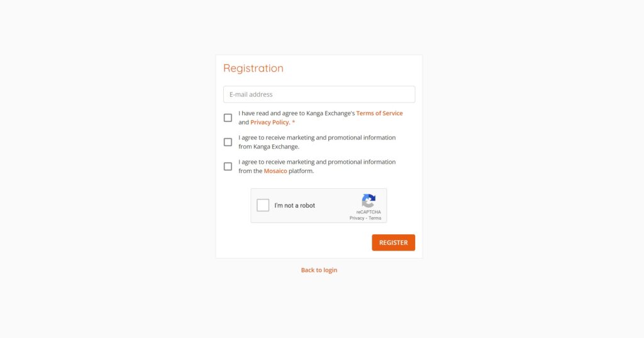The image size is (644, 338).
Task: Click the "I'm not a robot" label text
Action: point(294,206)
